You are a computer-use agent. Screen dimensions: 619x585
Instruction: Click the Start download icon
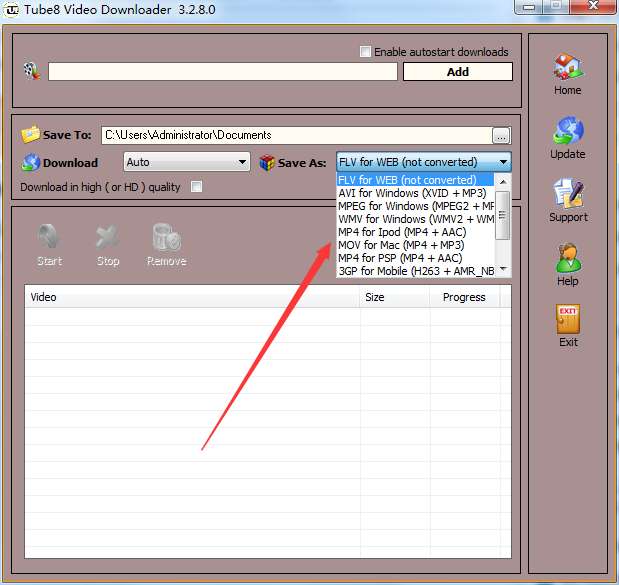click(49, 238)
